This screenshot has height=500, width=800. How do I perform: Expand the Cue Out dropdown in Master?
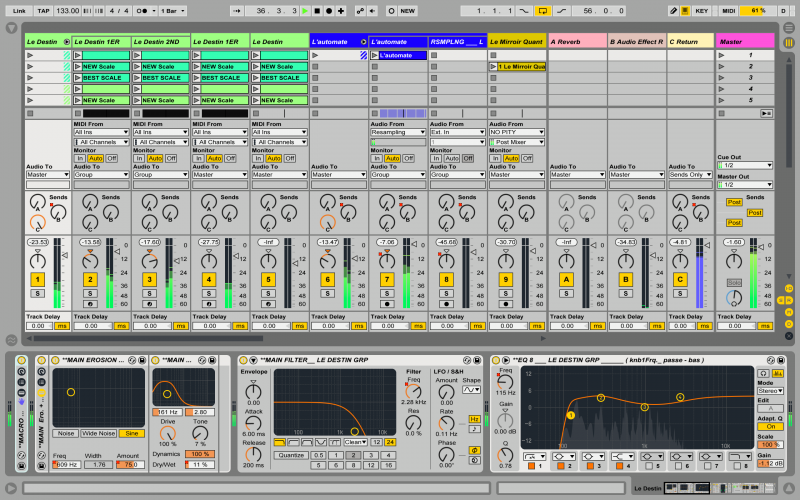744,165
